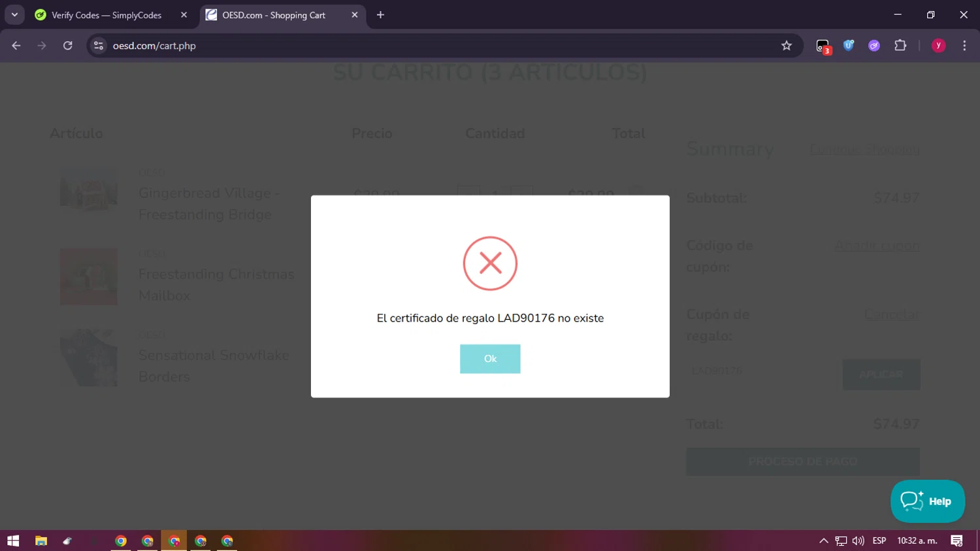This screenshot has width=980, height=551.
Task: Close the OESD.com Shopping Cart tab
Action: [x=355, y=15]
